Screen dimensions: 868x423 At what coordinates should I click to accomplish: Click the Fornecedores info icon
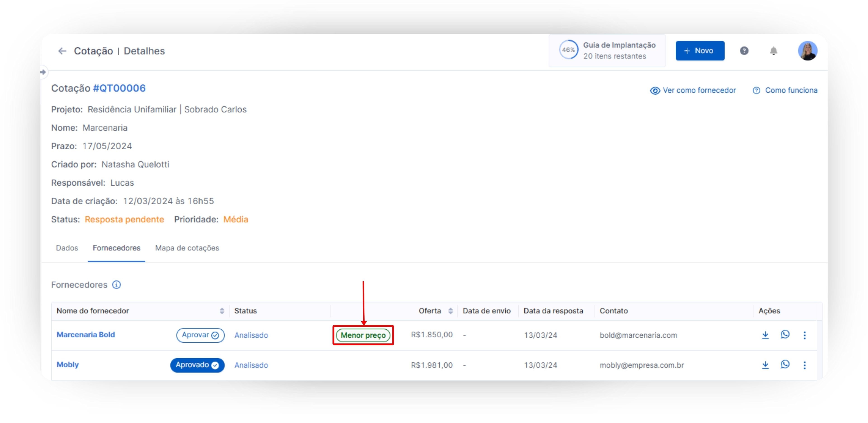coord(116,284)
